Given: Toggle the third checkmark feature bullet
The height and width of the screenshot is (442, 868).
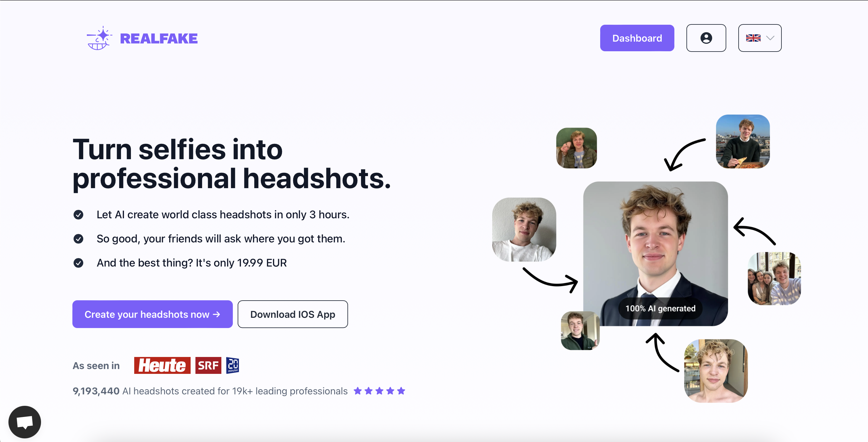Looking at the screenshot, I should [78, 262].
